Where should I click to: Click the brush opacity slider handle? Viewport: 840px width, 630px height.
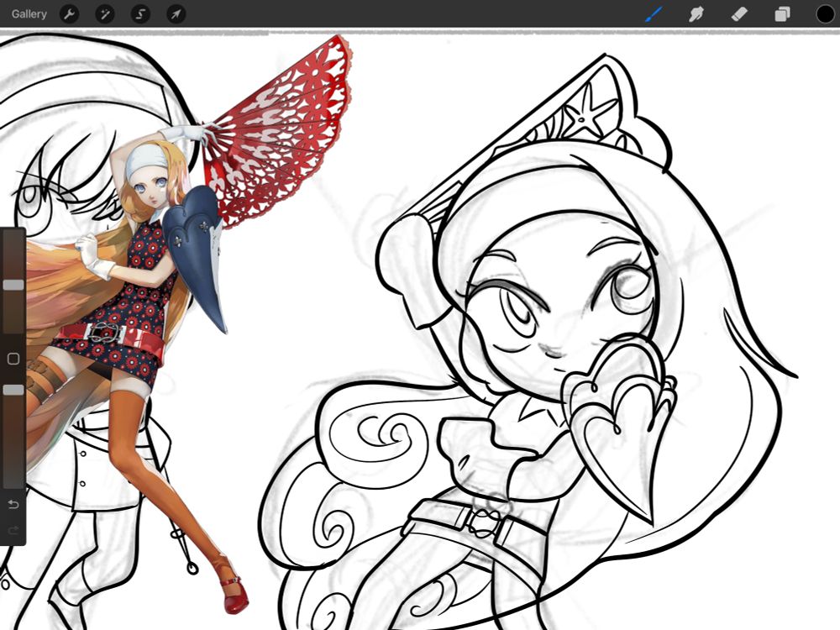pos(13,390)
